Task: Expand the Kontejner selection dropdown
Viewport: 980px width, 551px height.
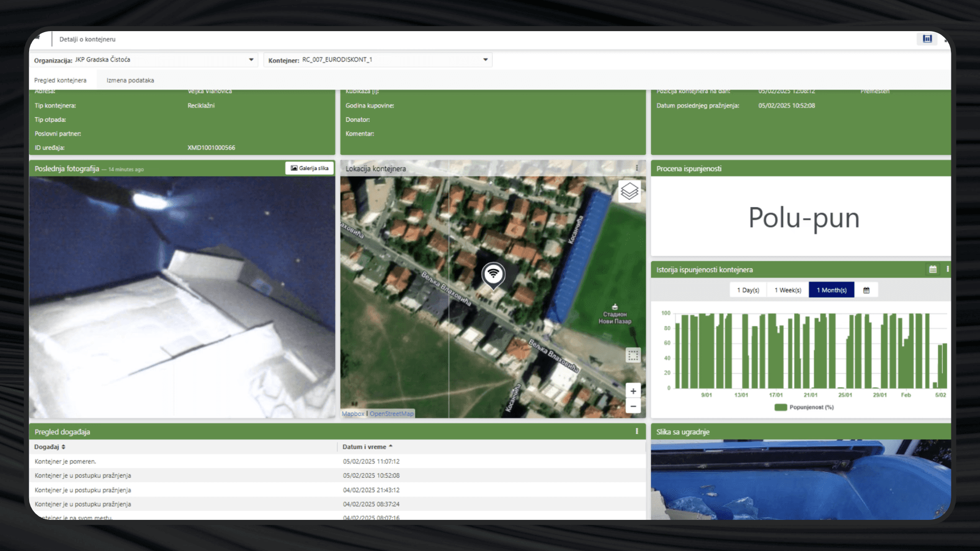Action: (485, 60)
